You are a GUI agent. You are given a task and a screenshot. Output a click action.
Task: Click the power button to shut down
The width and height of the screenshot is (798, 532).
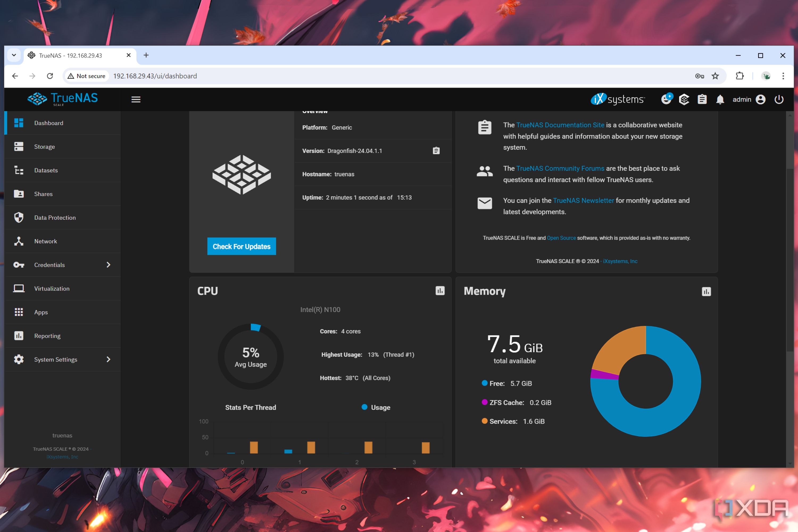779,99
